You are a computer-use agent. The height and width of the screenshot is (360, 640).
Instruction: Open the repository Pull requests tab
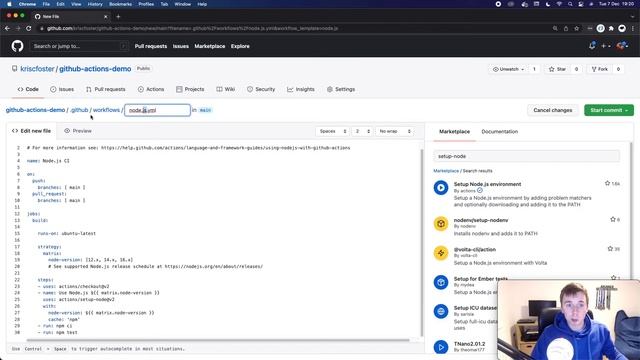click(106, 89)
